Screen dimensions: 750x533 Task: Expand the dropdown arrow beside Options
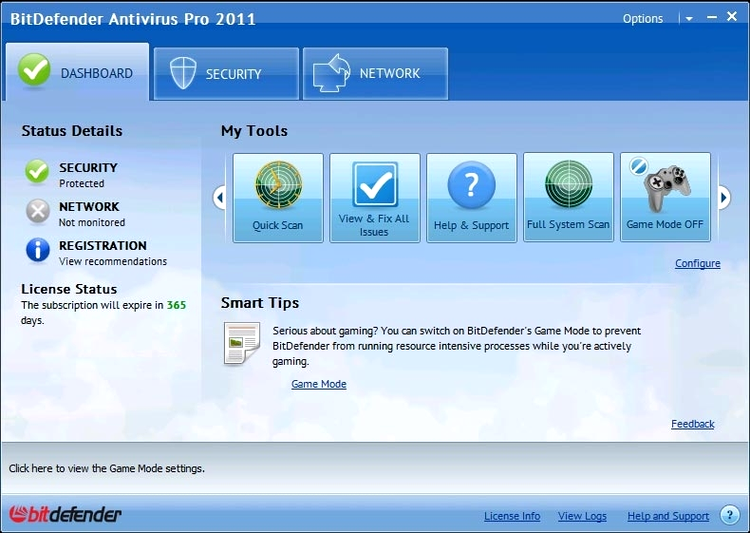tap(689, 19)
